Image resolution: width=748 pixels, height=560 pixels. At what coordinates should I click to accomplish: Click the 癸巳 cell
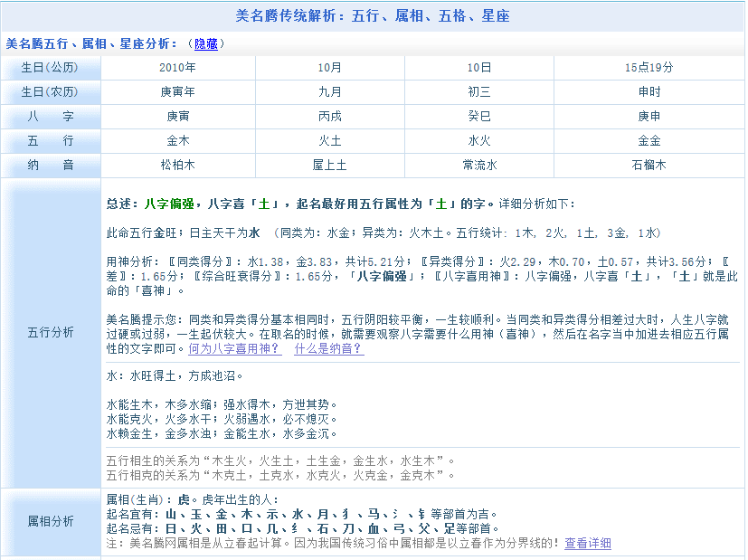point(480,117)
